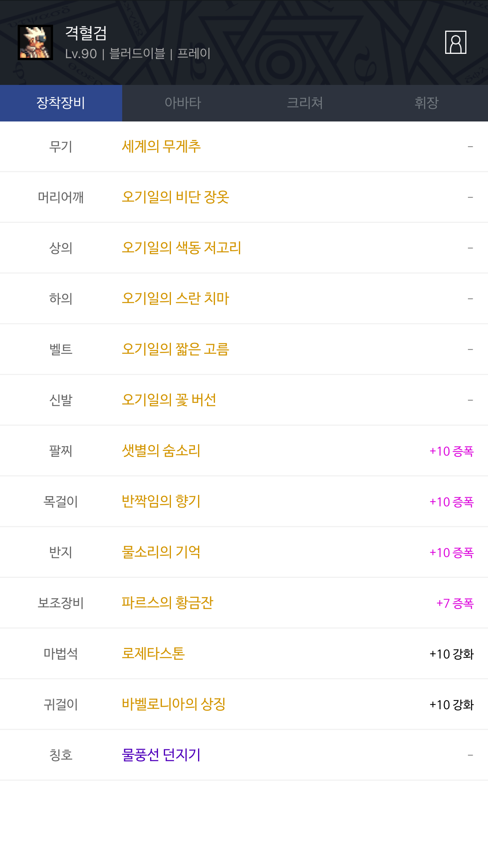The height and width of the screenshot is (868, 488).
Task: Open earring item 바벨로니아의 상징
Action: point(174,704)
